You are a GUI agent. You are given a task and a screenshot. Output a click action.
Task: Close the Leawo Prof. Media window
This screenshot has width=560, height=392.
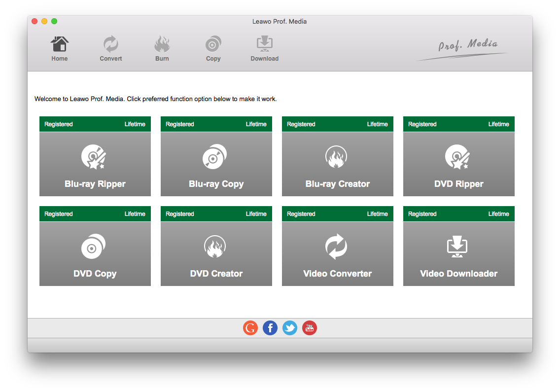[35, 21]
